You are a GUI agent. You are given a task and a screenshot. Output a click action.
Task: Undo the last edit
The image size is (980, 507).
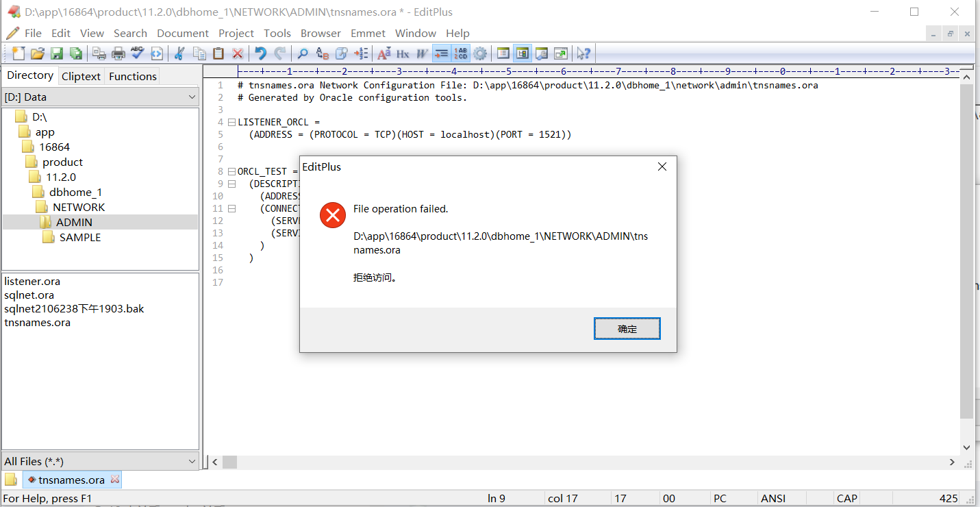(x=260, y=53)
